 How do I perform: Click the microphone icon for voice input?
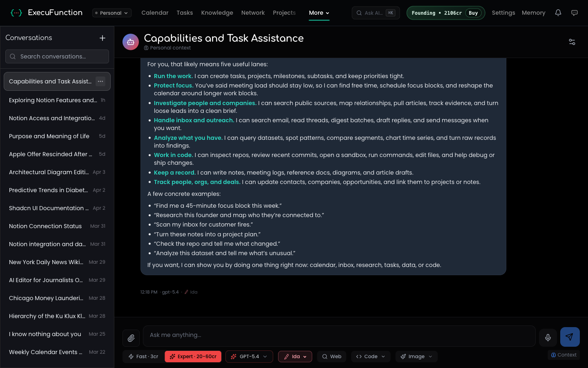548,337
